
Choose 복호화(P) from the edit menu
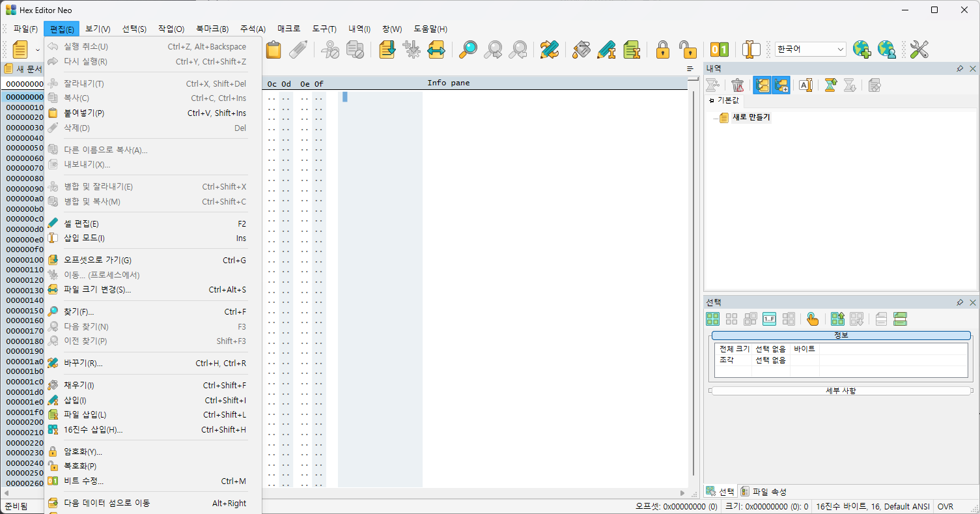153,466
